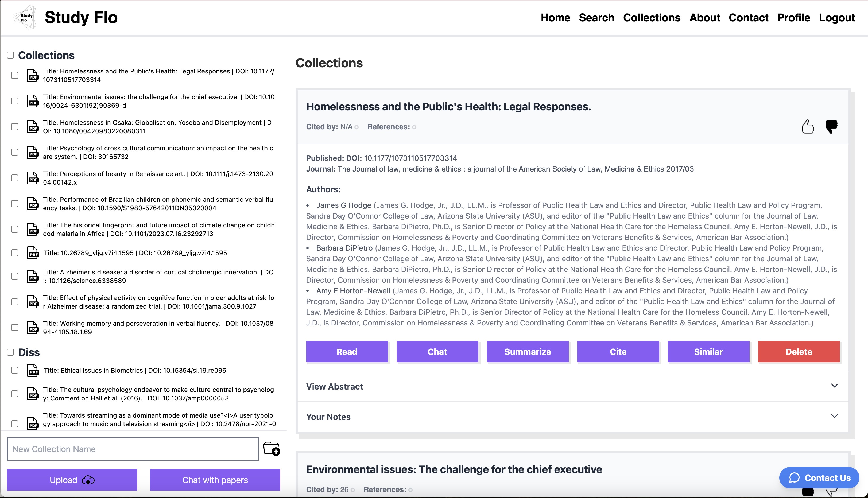Click the References indicator on Homelessness paper
The width and height of the screenshot is (868, 498).
coord(414,127)
